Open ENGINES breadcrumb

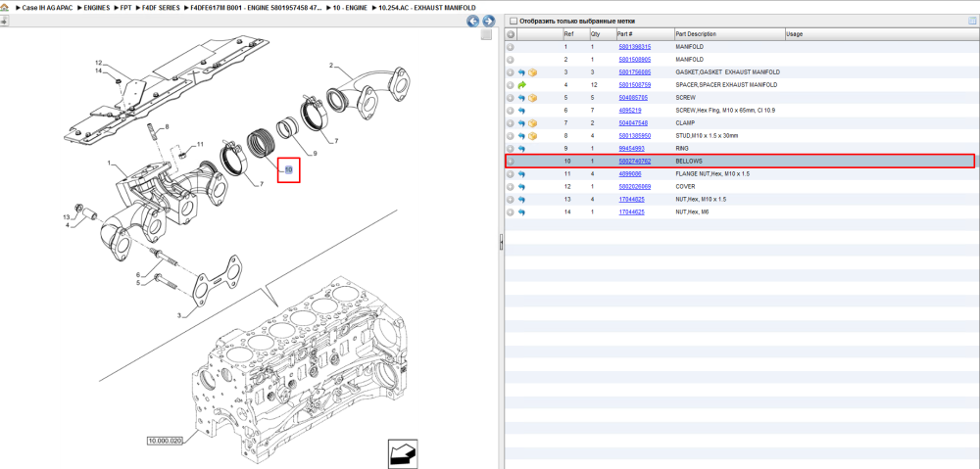[x=97, y=7]
